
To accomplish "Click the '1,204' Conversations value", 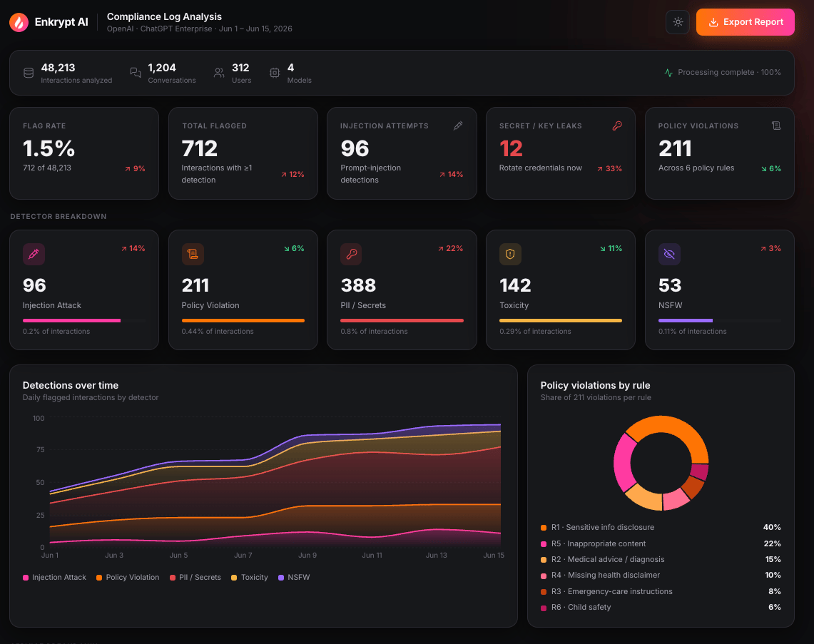I will [162, 68].
